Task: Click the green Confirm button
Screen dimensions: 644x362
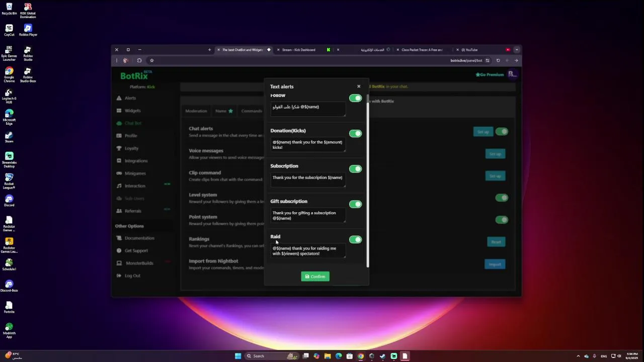Action: click(x=315, y=277)
